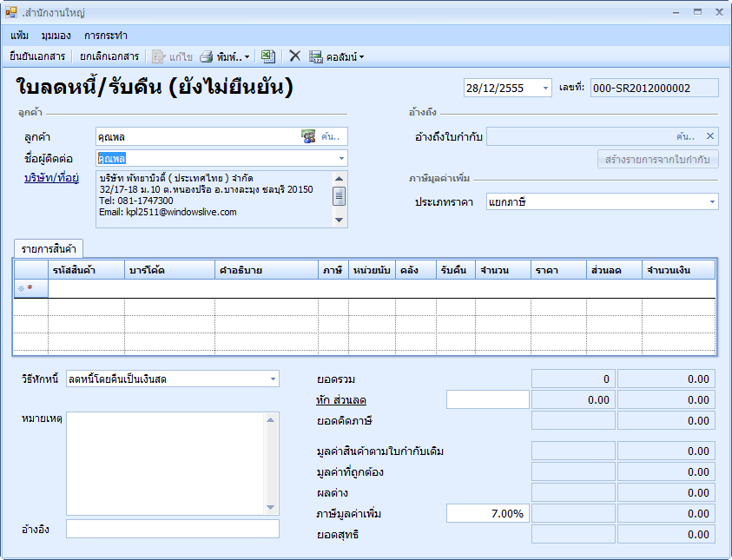Viewport: 732px width, 560px height.
Task: Expand the วิธีหักหนี้ method dropdown
Action: tap(273, 379)
